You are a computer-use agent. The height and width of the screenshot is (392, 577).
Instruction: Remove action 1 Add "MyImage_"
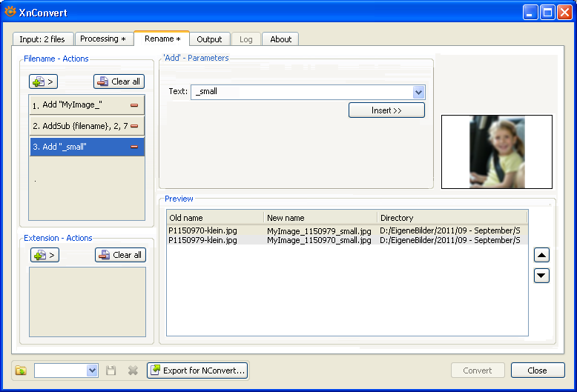tap(134, 105)
